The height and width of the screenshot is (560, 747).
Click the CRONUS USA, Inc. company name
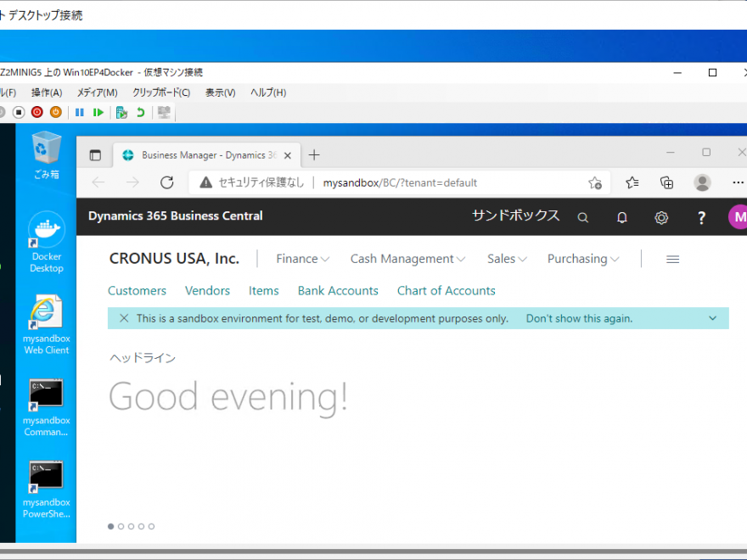[x=174, y=259]
